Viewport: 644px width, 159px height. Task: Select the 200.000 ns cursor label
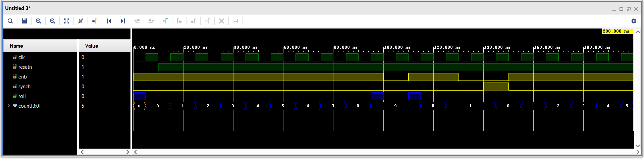[x=618, y=31]
